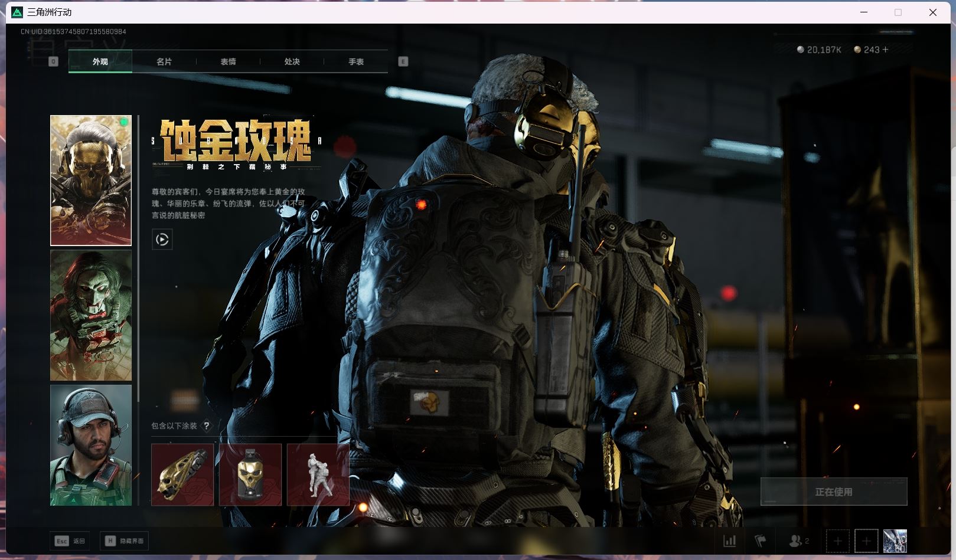Viewport: 956px width, 560px height.
Task: Click the plus next to 243 currency
Action: (885, 50)
